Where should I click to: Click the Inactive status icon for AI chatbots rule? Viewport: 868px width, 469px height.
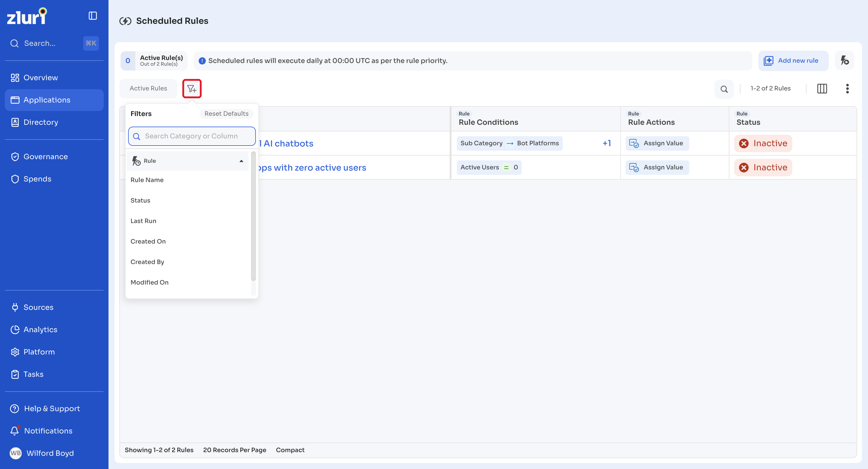pos(744,143)
